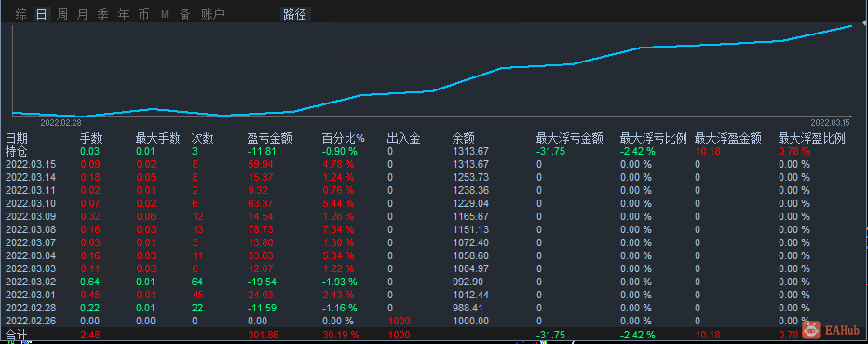The image size is (868, 344).
Task: Click the 2.48 total lots value
Action: (x=90, y=334)
